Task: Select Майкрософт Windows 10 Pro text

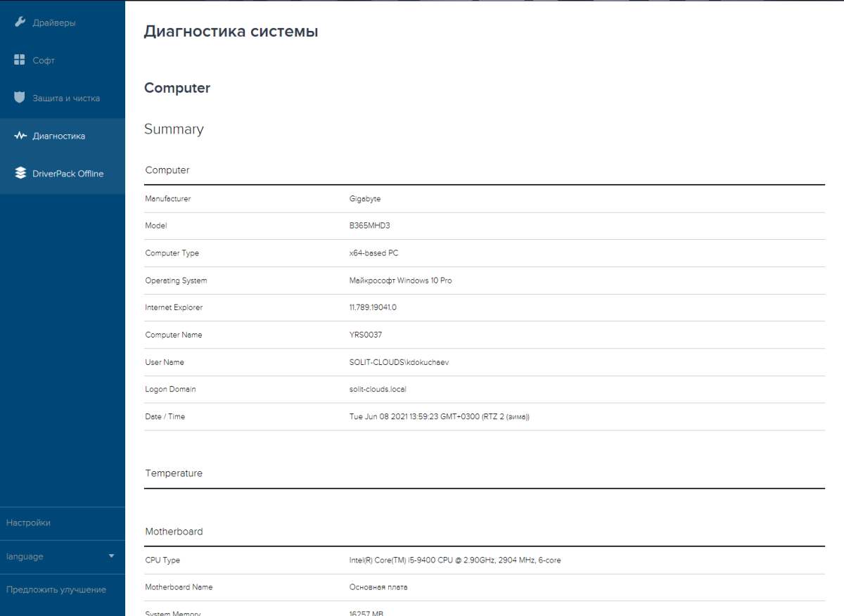Action: 401,281
